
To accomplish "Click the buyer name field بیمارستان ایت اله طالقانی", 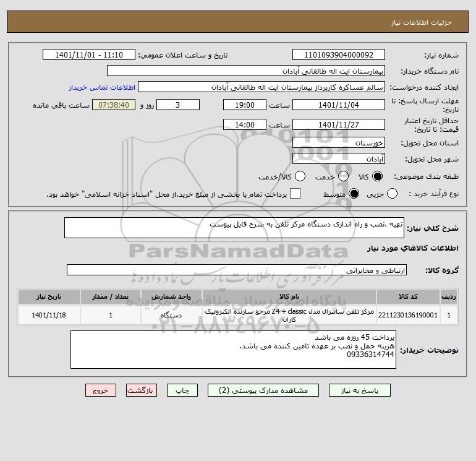I will 246,71.
